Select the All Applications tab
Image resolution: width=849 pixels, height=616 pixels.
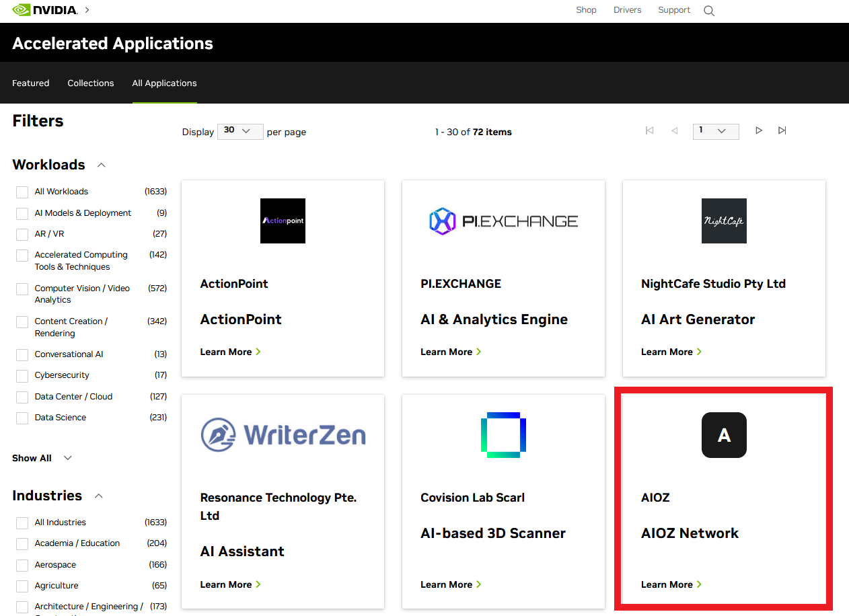(165, 83)
